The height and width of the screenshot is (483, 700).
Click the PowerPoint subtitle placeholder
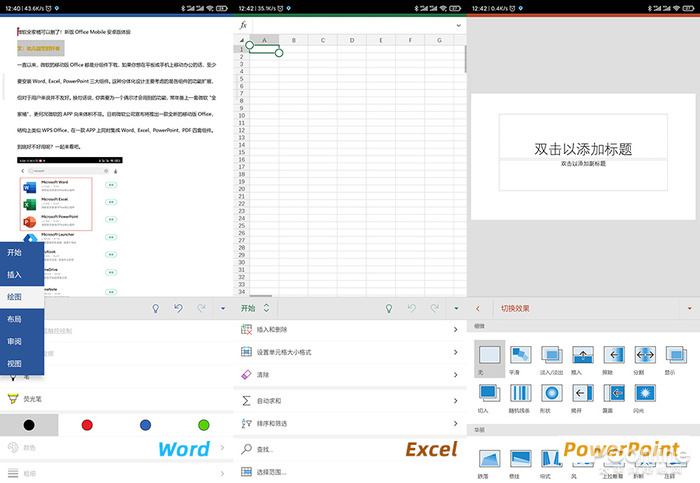583,175
